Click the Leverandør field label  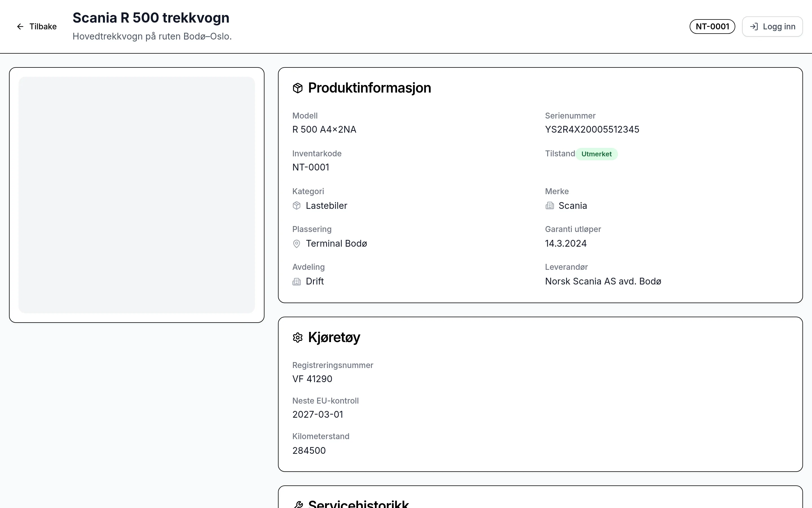click(566, 267)
